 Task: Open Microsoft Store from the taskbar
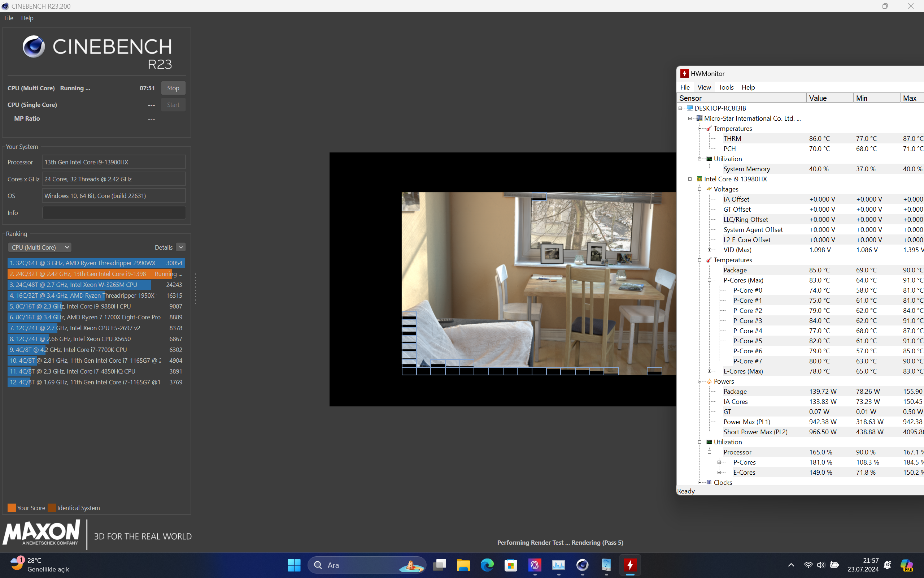[511, 565]
